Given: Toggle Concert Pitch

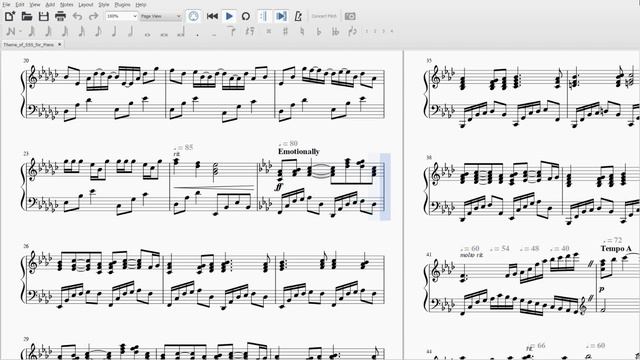Looking at the screenshot, I should pos(324,16).
